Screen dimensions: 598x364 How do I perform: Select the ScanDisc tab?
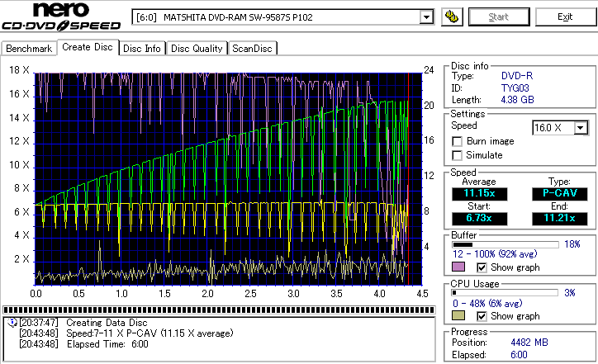pyautogui.click(x=253, y=49)
